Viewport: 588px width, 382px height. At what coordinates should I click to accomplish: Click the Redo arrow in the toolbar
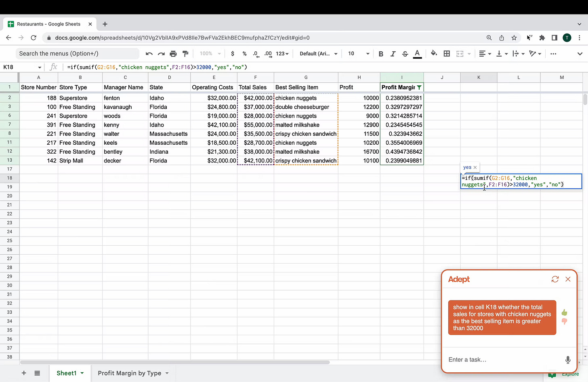point(161,53)
